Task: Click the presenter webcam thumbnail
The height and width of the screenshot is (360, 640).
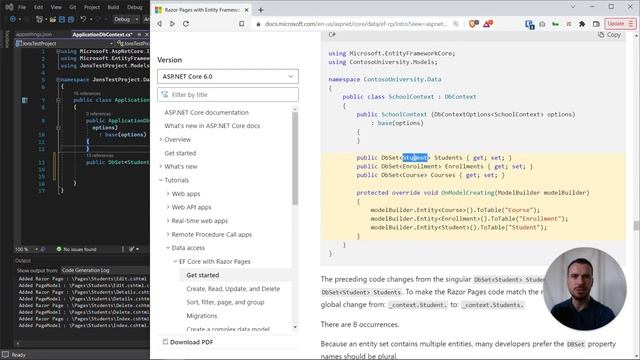Action: pos(584,289)
